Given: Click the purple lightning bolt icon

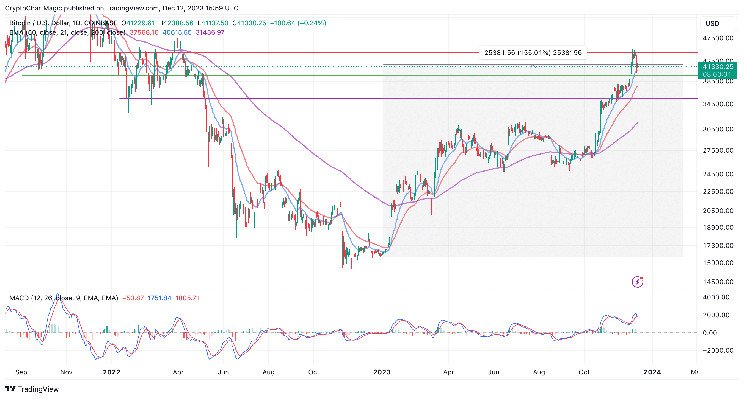Looking at the screenshot, I should [638, 282].
